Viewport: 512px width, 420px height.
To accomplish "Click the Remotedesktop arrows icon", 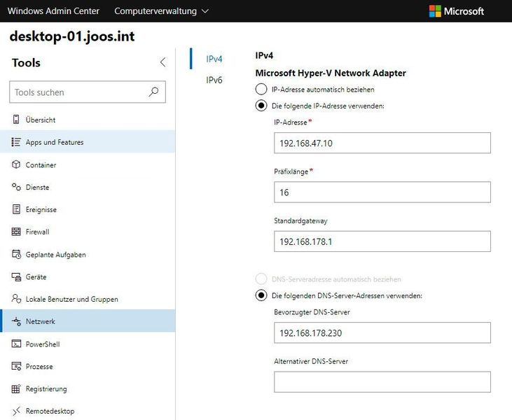I will 16,411.
